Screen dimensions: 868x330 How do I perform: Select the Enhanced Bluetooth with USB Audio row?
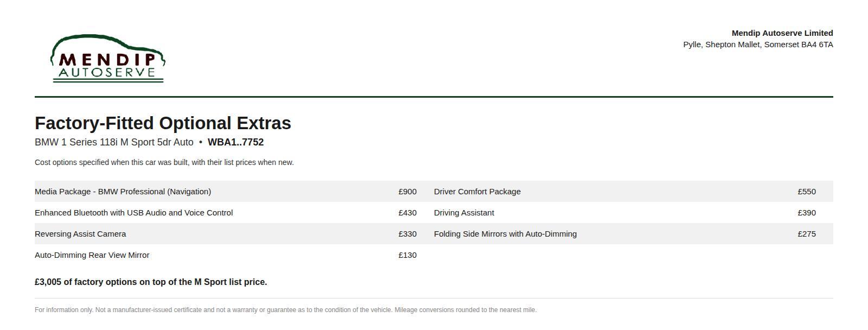226,213
